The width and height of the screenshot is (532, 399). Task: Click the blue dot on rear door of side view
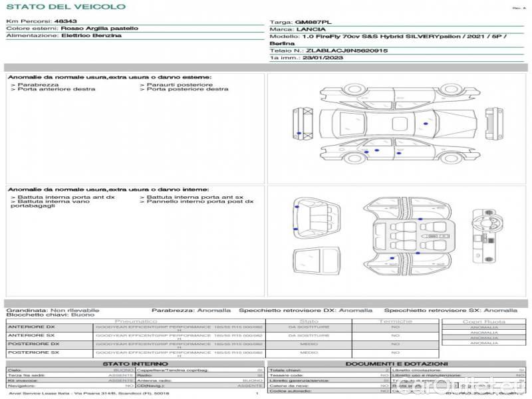pyautogui.click(x=399, y=154)
